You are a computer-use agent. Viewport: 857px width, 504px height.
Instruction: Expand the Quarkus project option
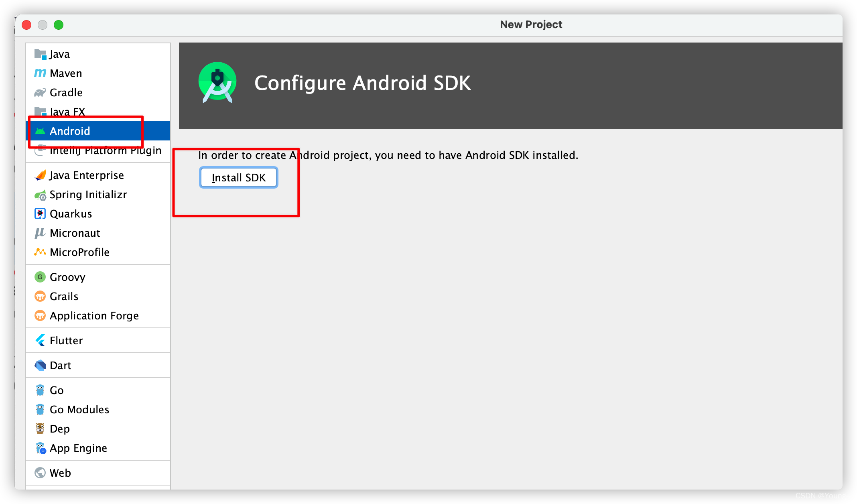click(x=71, y=213)
